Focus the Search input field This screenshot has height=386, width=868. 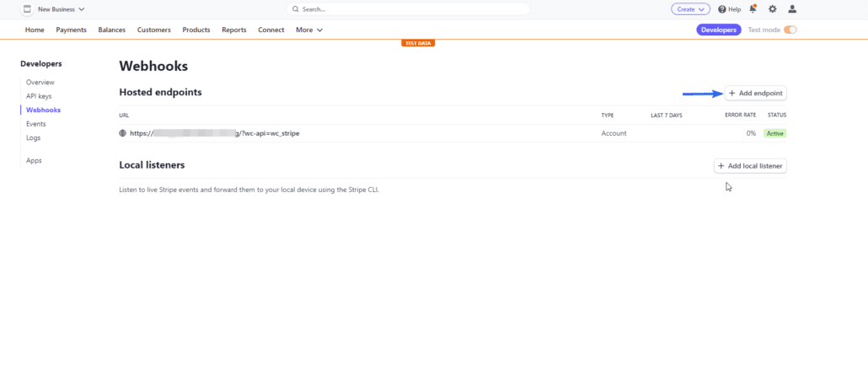408,9
